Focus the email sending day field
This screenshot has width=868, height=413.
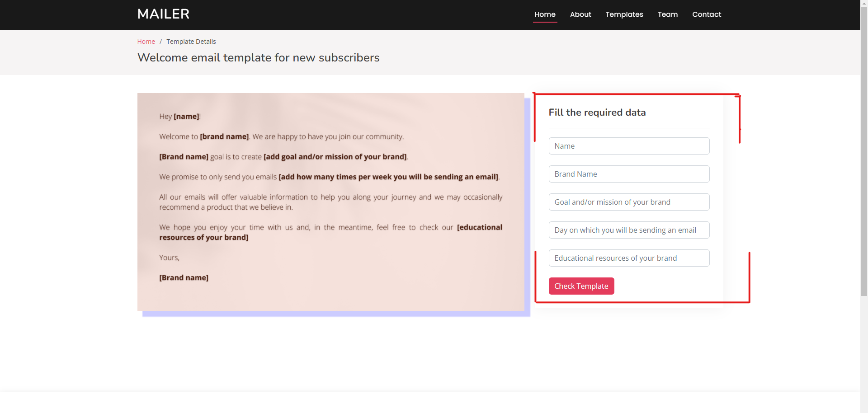point(629,230)
